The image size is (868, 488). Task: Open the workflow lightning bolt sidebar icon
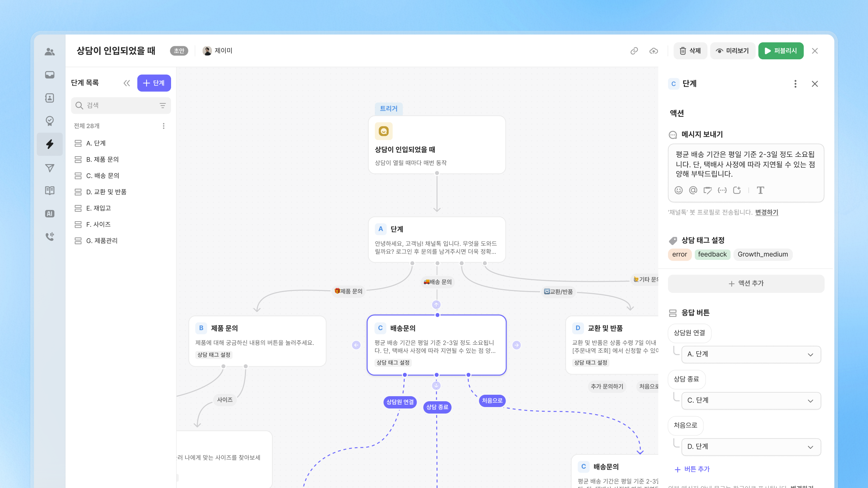(x=50, y=144)
